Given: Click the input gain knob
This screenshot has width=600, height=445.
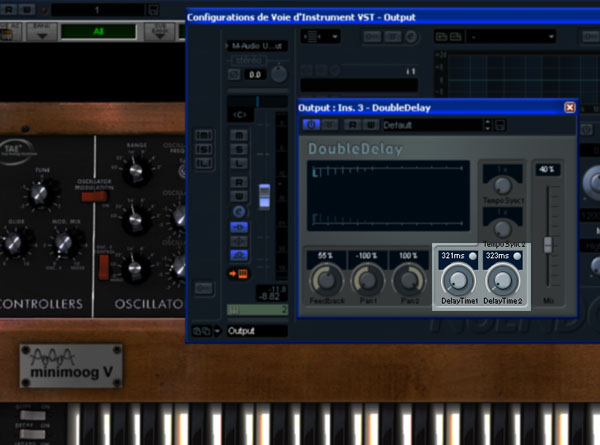Looking at the screenshot, I should click(279, 74).
